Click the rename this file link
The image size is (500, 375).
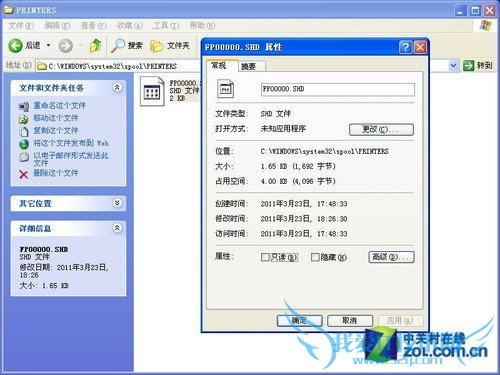59,106
